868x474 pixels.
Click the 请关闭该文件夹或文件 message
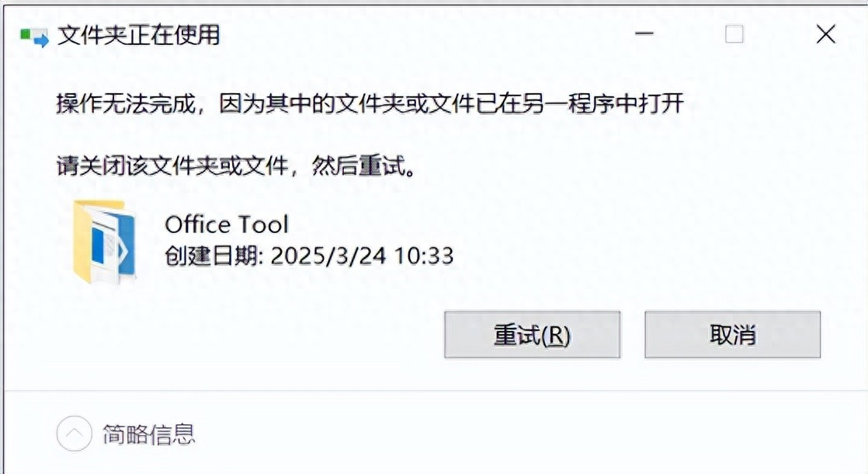(236, 165)
